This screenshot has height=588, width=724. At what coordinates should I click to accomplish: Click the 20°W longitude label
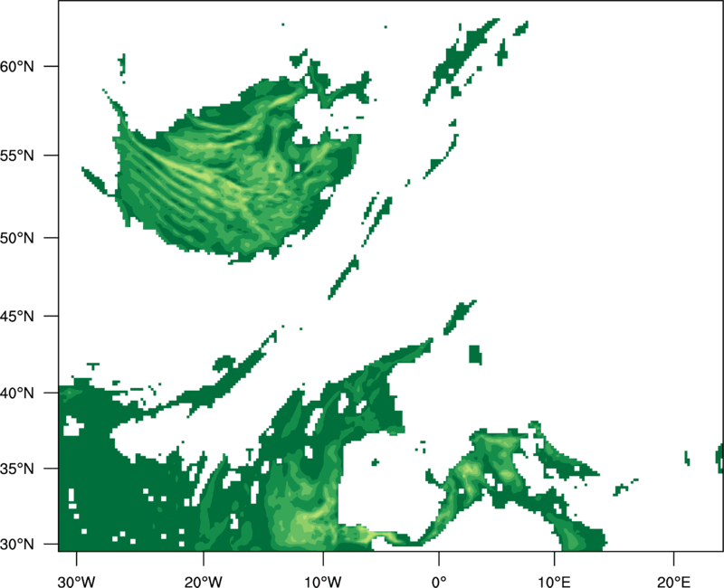203,582
